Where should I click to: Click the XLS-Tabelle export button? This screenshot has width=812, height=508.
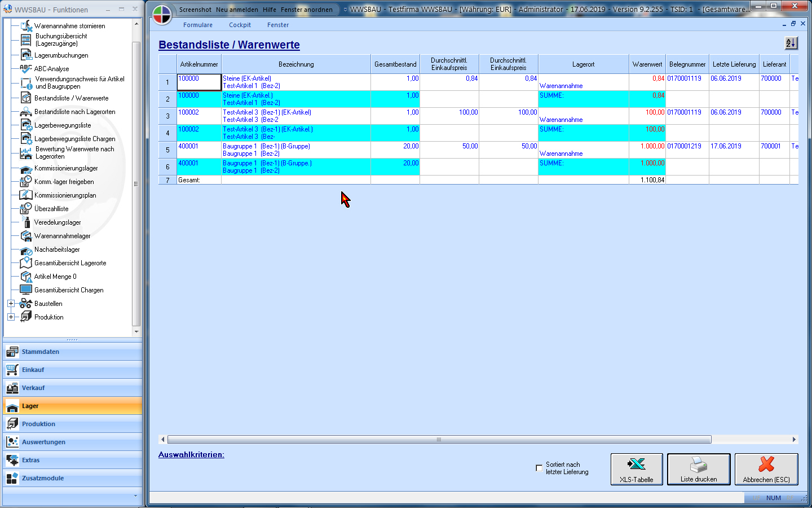coord(637,469)
